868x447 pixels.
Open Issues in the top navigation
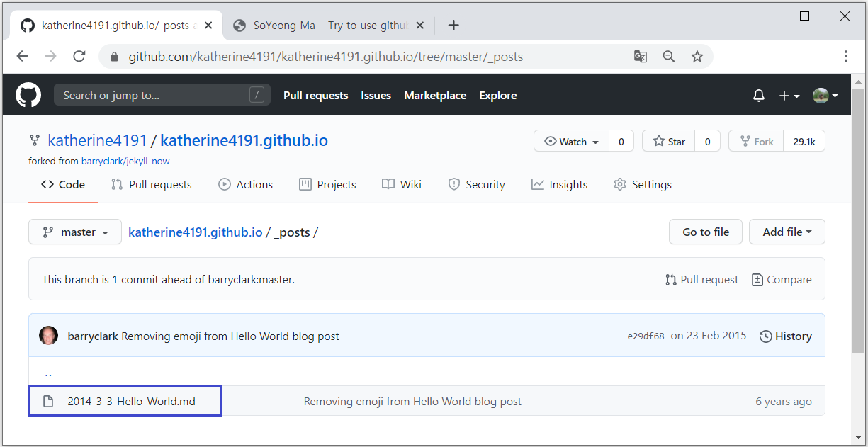[x=376, y=95]
